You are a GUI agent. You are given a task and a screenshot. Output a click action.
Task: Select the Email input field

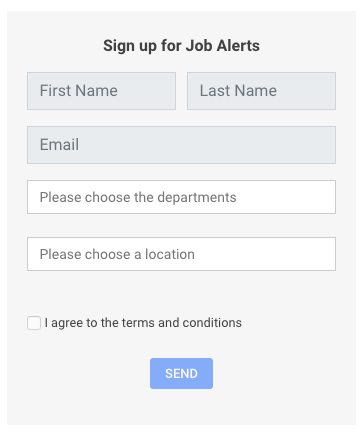click(x=181, y=145)
